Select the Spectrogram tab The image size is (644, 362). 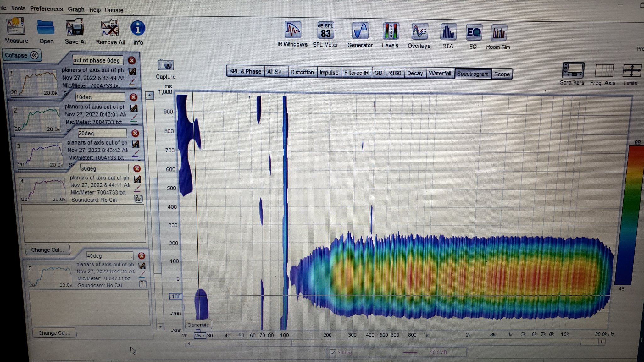coord(473,74)
